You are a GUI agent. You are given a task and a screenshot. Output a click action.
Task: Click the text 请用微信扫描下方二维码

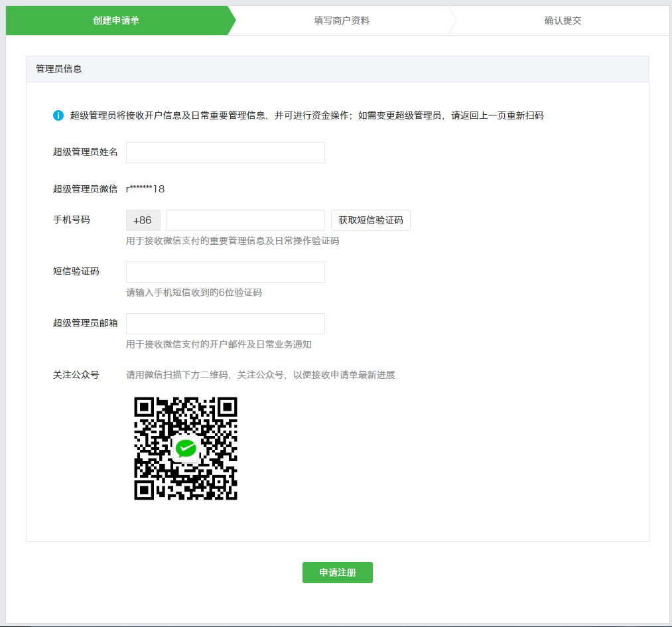pyautogui.click(x=177, y=375)
